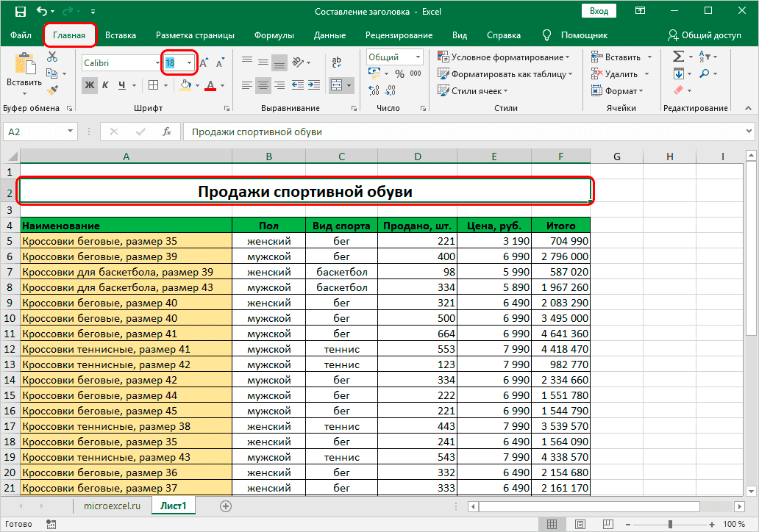The width and height of the screenshot is (759, 532).
Task: Click the yellow fill color bucket
Action: point(185,85)
